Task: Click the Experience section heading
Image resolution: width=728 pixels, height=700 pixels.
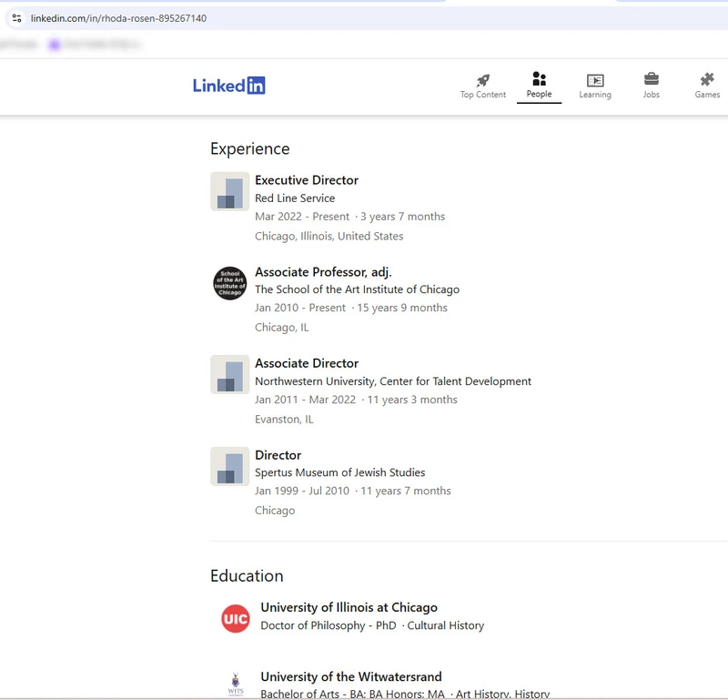Action: (249, 148)
